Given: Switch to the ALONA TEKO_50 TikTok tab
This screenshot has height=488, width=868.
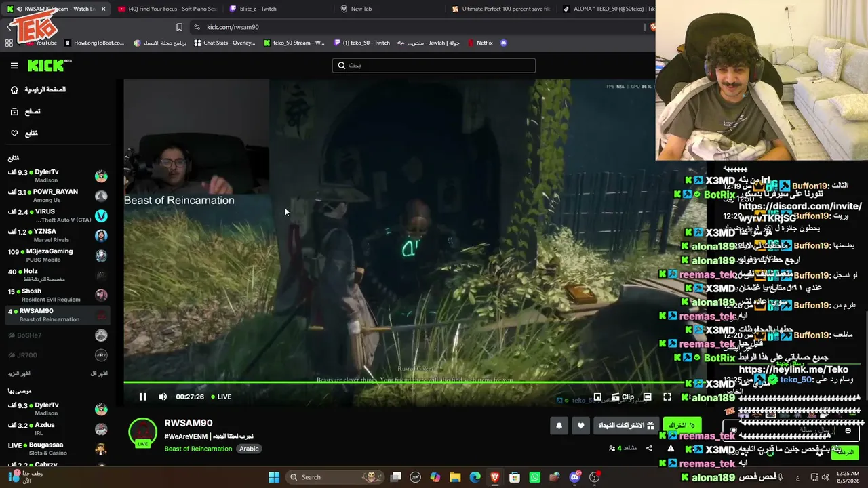Looking at the screenshot, I should coord(608,9).
